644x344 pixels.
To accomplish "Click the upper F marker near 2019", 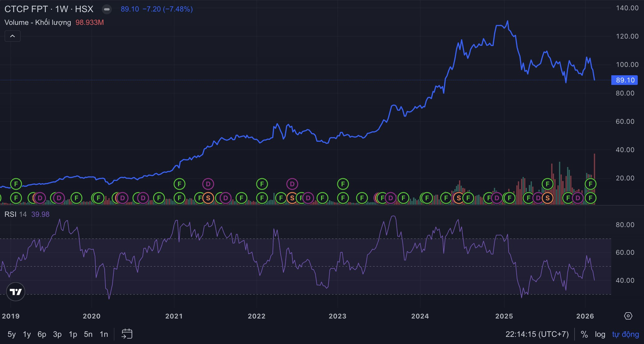I will click(x=16, y=184).
